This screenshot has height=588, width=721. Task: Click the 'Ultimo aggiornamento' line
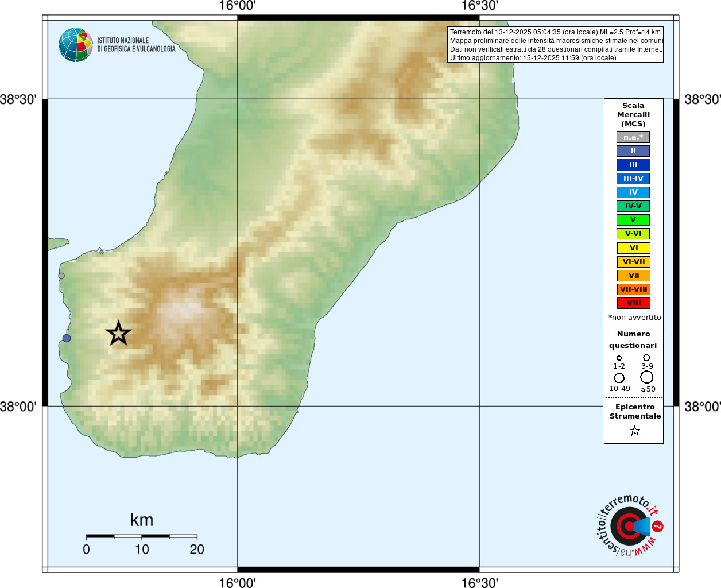(533, 58)
